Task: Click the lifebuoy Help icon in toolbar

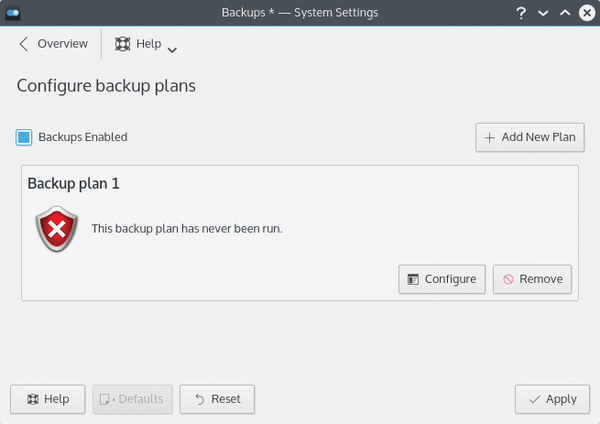Action: click(x=122, y=44)
